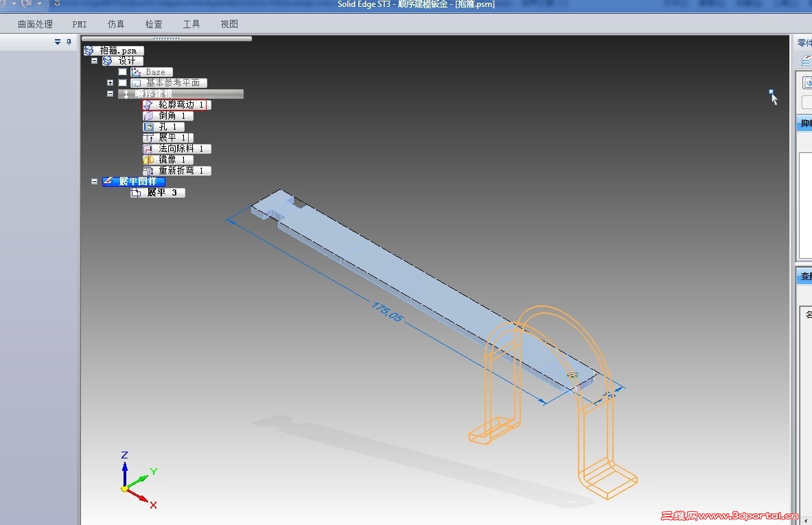Click the X axis of orientation triad
The image size is (812, 525).
(x=141, y=497)
